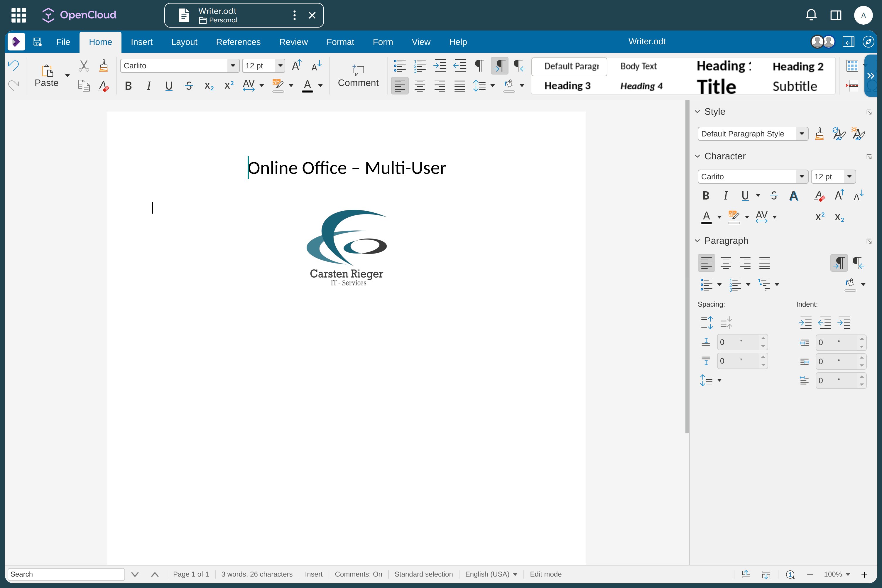Insert page break icon in the ribbon
882x588 pixels.
[x=852, y=85]
